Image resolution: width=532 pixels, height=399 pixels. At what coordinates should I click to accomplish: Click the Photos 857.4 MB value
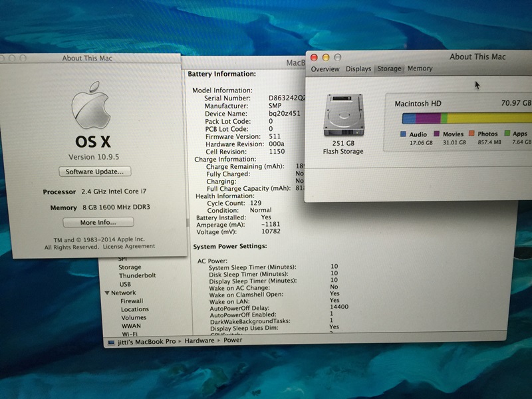tap(489, 142)
